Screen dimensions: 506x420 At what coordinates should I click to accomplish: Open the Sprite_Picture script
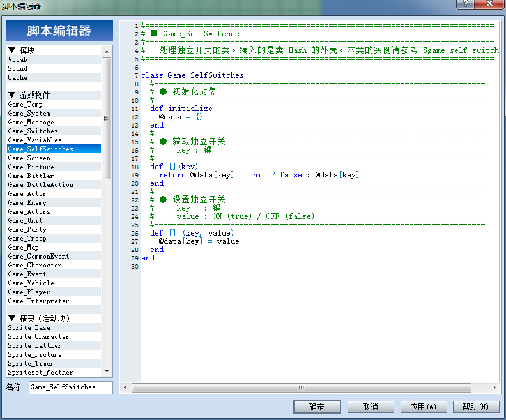[x=54, y=354]
